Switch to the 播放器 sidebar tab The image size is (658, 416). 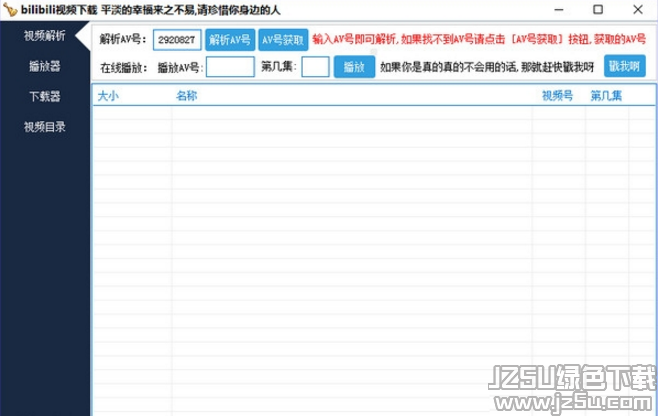(x=44, y=66)
